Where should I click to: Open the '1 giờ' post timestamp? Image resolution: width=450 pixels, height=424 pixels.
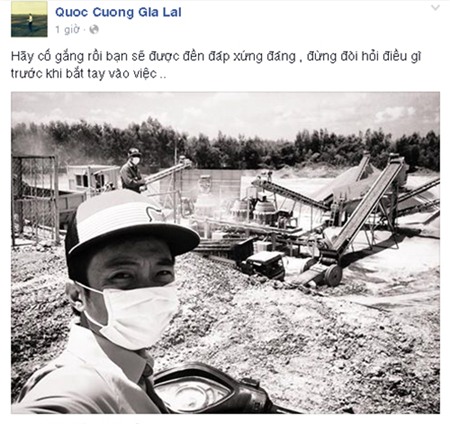pyautogui.click(x=67, y=30)
